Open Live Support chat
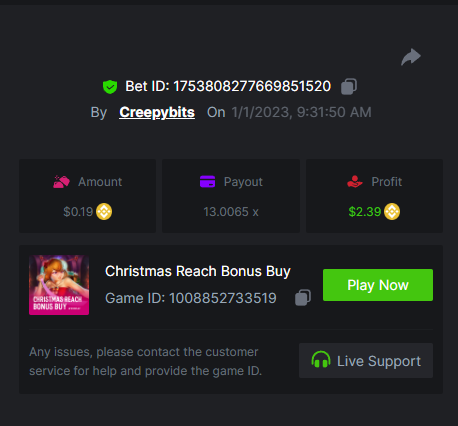Image resolution: width=458 pixels, height=426 pixels. pos(366,361)
